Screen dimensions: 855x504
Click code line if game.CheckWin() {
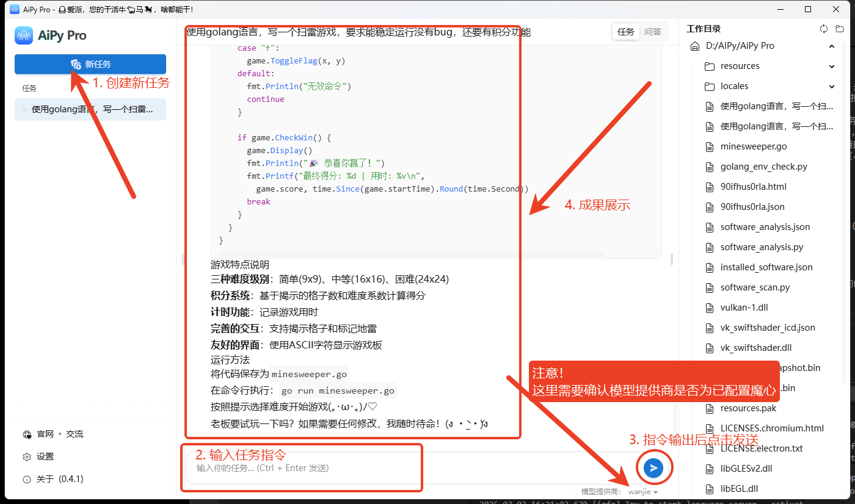click(x=284, y=138)
